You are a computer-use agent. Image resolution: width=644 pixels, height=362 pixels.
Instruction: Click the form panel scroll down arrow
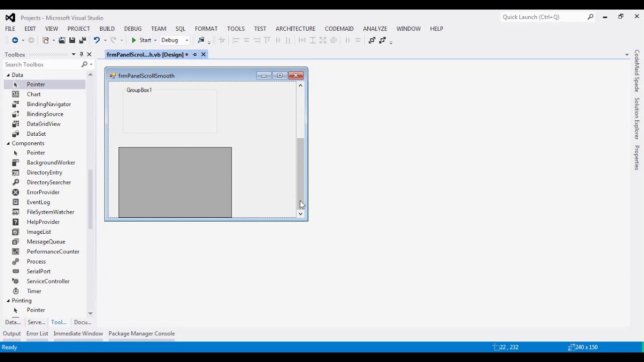[x=300, y=214]
